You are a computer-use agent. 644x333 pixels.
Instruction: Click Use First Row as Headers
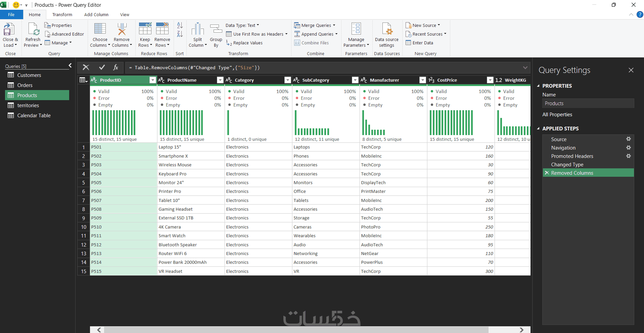(x=257, y=34)
